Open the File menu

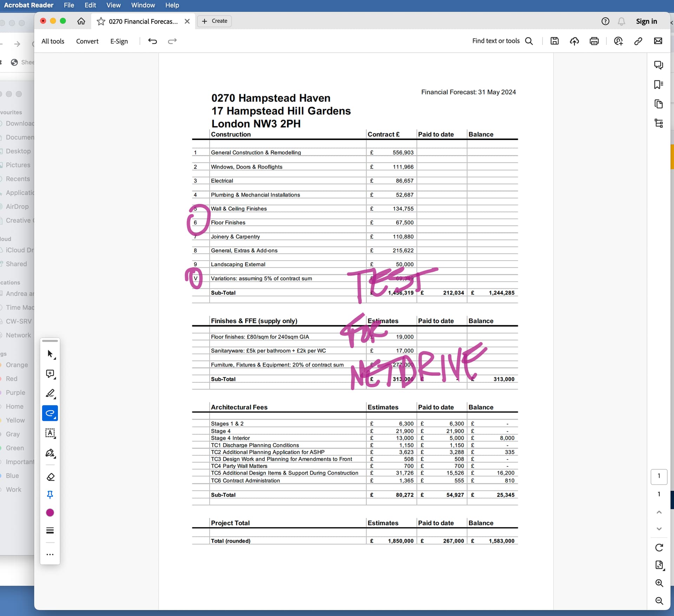pyautogui.click(x=69, y=5)
